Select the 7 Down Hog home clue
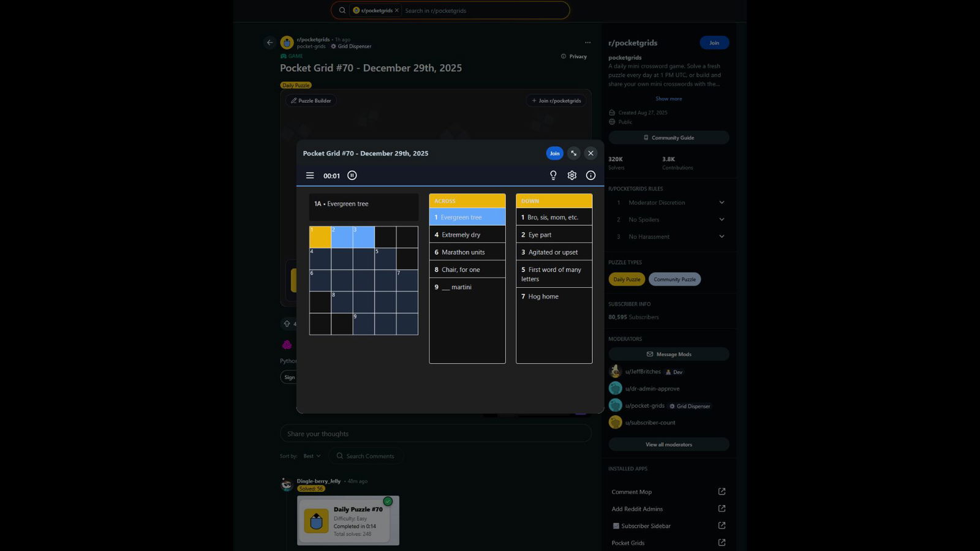 click(x=553, y=296)
